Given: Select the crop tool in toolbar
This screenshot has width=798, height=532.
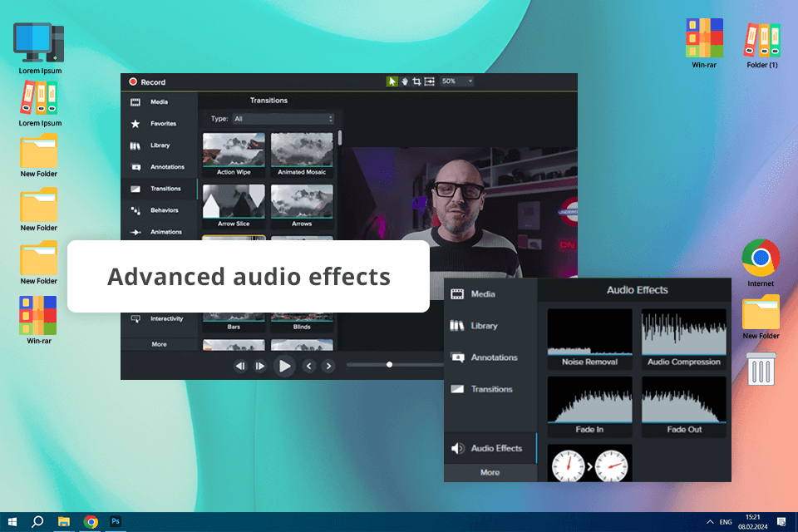Looking at the screenshot, I should 416,81.
